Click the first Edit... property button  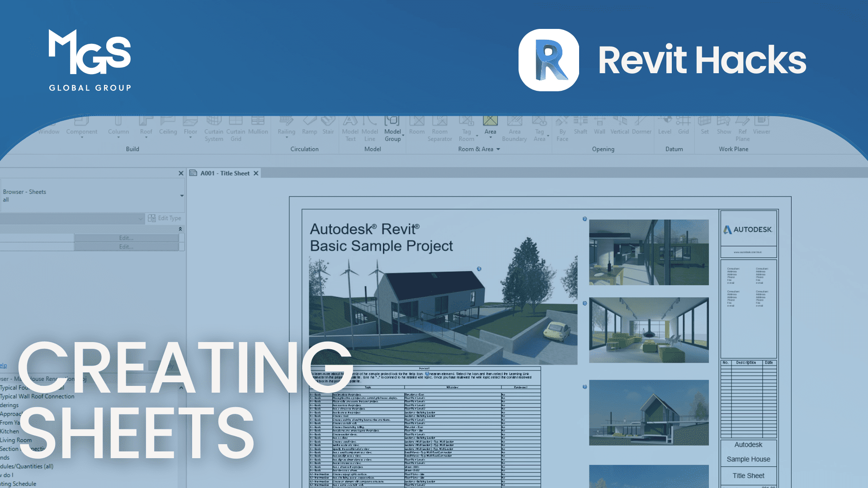tap(126, 238)
